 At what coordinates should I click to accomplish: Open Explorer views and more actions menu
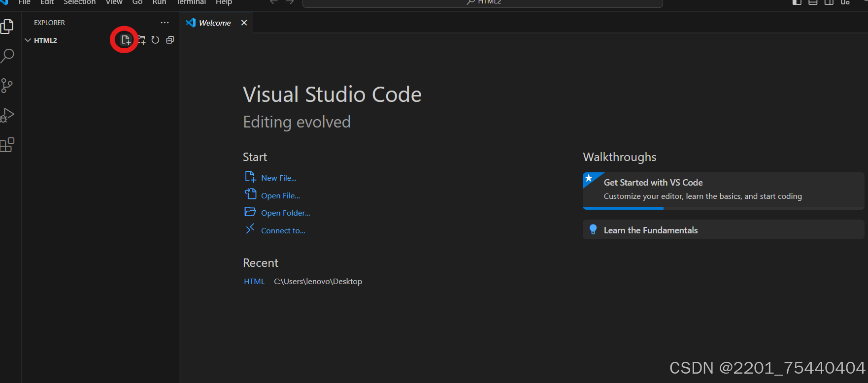165,23
